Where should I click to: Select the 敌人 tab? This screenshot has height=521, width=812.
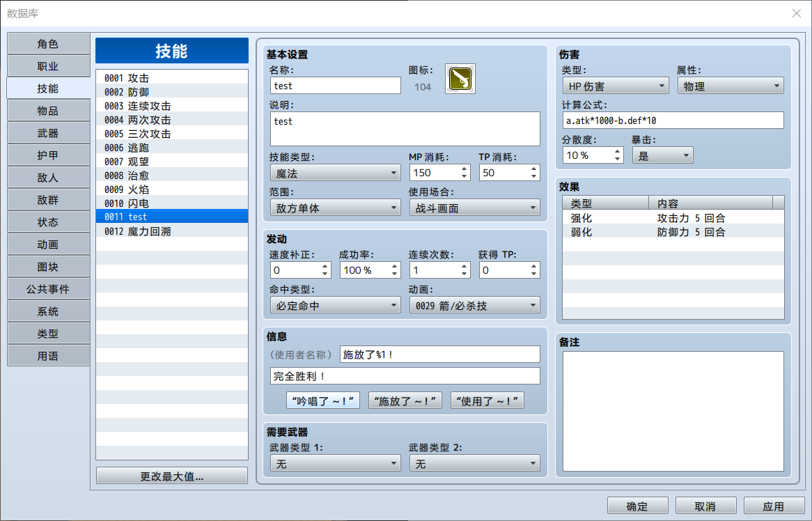click(48, 178)
